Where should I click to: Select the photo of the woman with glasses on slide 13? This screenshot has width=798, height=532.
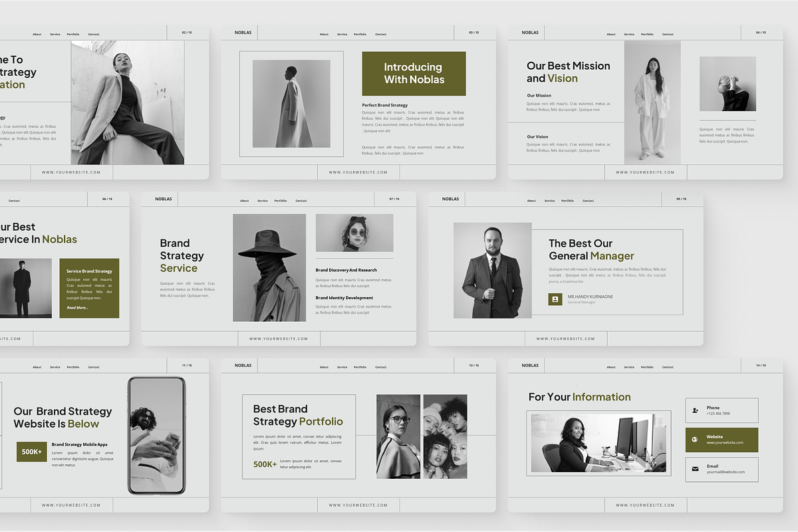398,436
